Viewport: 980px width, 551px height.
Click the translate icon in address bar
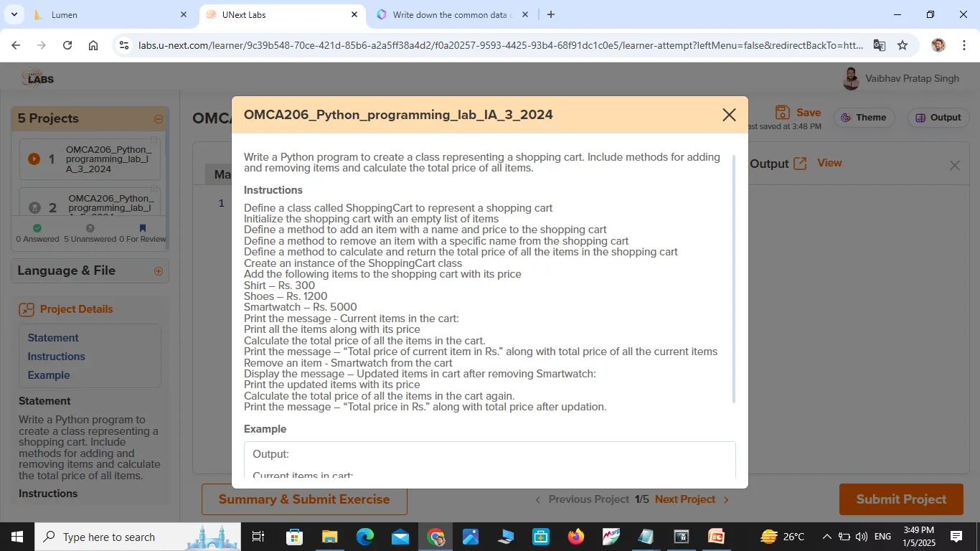[x=878, y=44]
